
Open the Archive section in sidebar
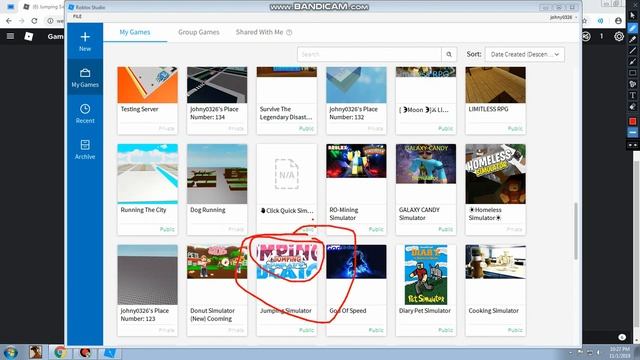85,149
